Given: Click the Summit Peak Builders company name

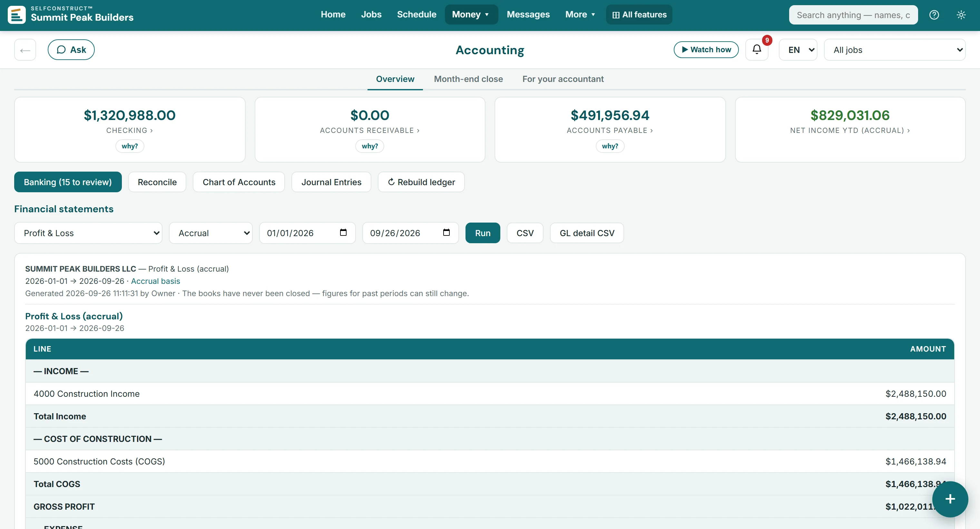Looking at the screenshot, I should point(82,17).
